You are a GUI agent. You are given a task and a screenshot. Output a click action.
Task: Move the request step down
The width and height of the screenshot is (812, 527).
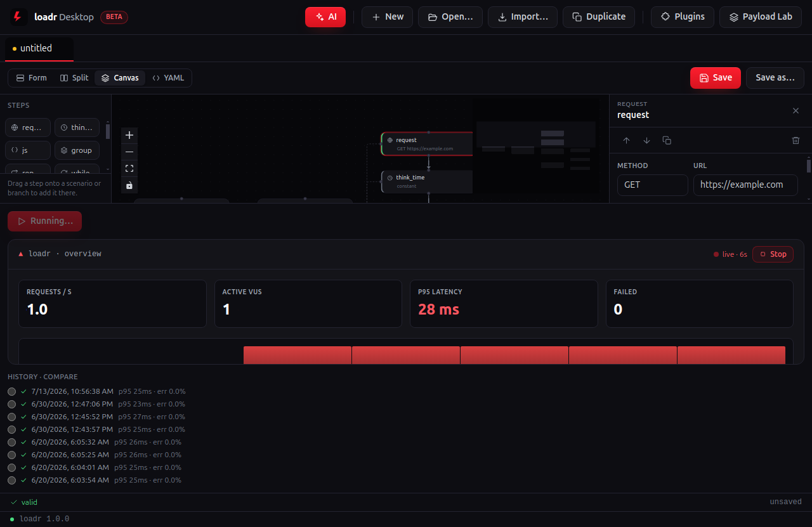tap(646, 140)
